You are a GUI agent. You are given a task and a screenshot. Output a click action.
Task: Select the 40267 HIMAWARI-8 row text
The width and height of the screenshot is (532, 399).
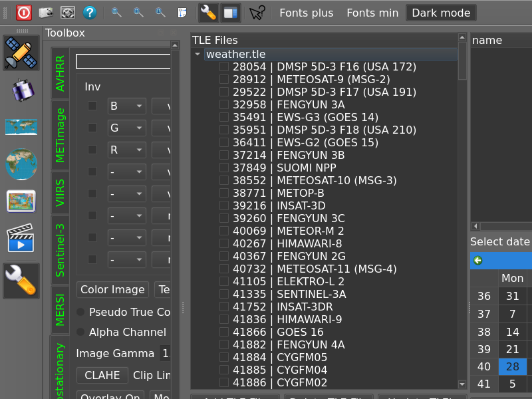[x=287, y=243]
